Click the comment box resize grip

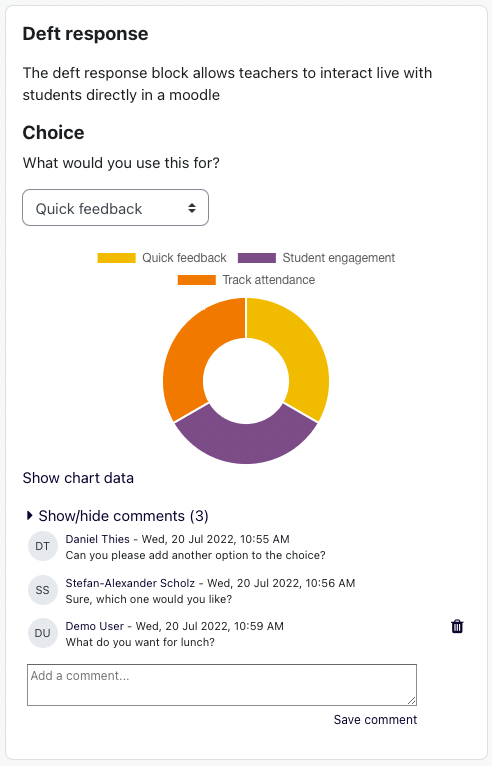pos(412,701)
